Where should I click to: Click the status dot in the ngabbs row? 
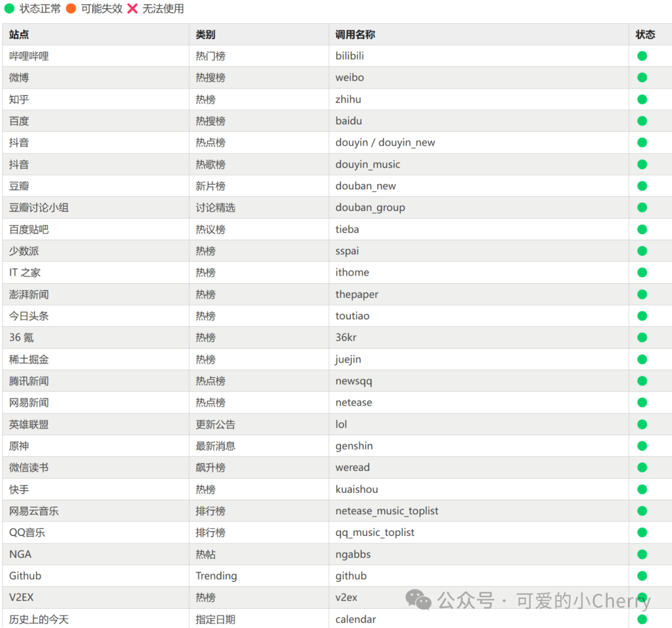click(x=642, y=555)
